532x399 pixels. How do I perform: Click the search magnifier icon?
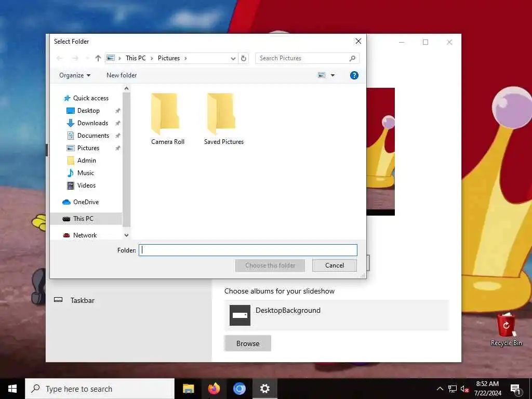353,58
